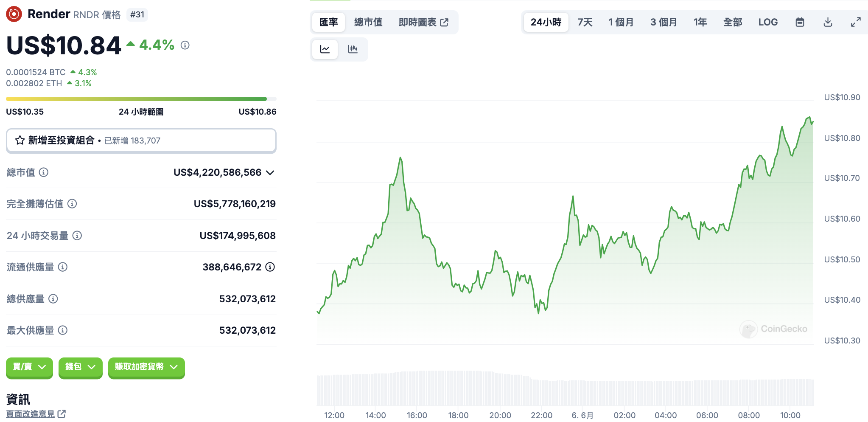
Task: Select 7天 time range
Action: click(x=585, y=22)
